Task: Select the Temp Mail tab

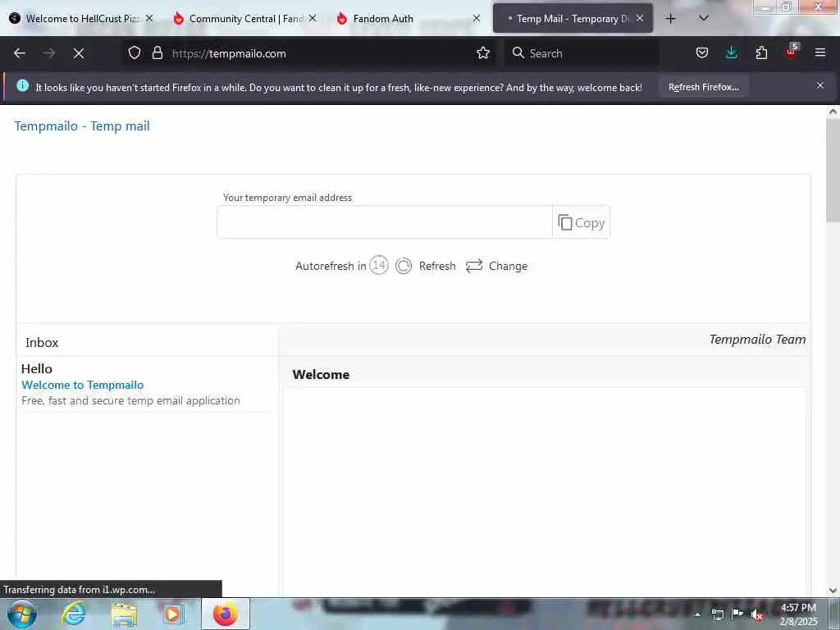Action: point(573,19)
